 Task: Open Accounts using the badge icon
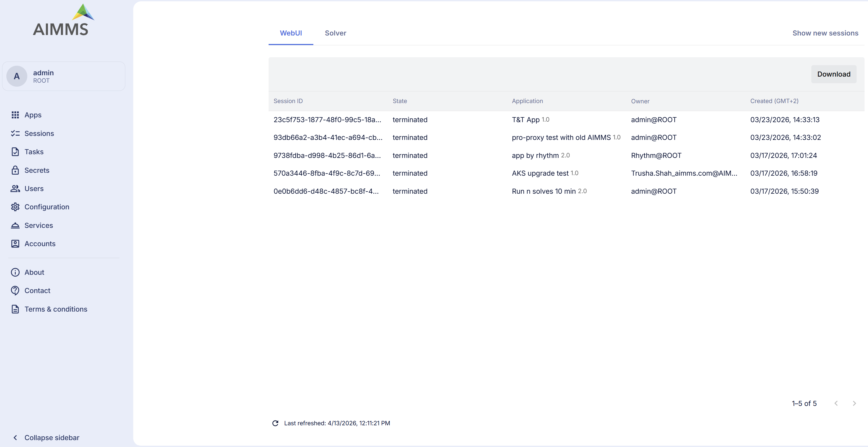click(x=16, y=244)
